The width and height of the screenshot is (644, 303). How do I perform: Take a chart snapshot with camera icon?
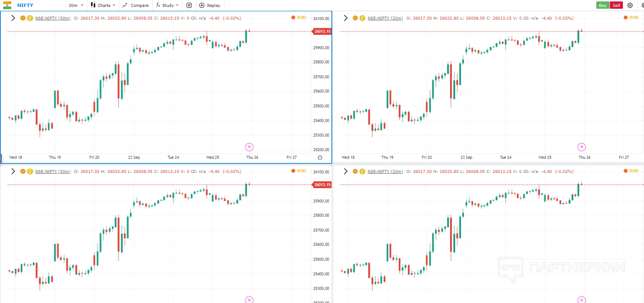tap(189, 5)
